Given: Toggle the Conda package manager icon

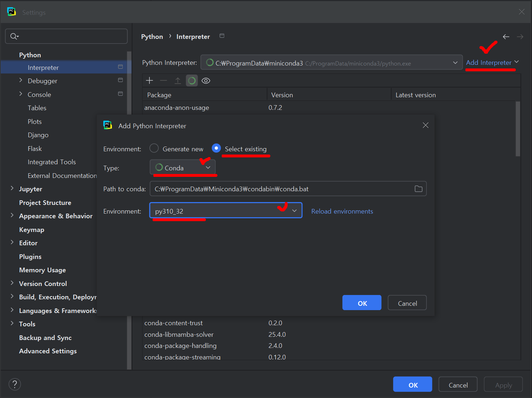Looking at the screenshot, I should click(x=192, y=81).
